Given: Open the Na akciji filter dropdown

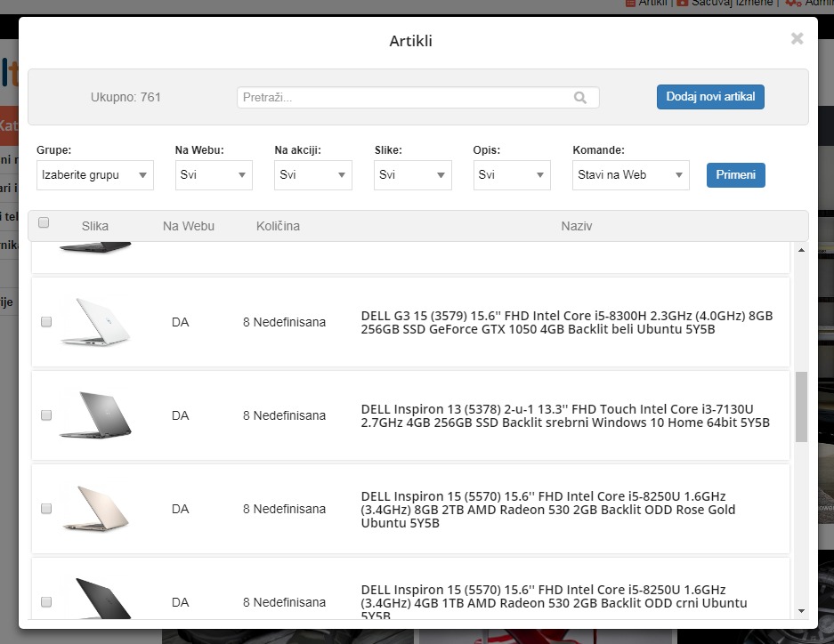Looking at the screenshot, I should [313, 175].
